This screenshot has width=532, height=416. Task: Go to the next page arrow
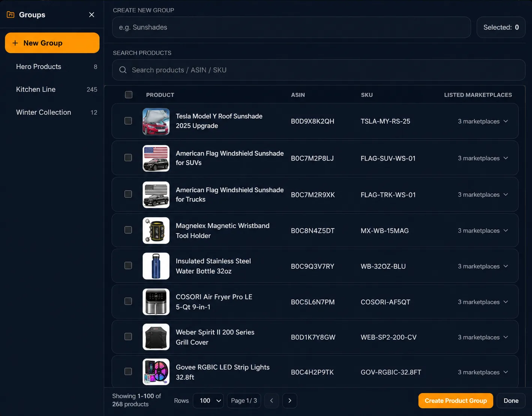point(290,401)
